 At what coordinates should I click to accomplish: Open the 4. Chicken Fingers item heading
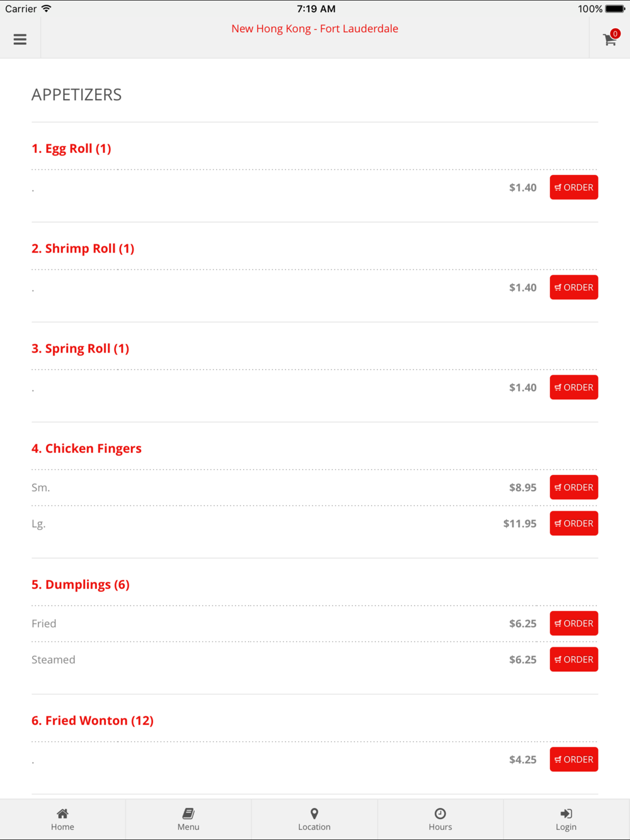pos(86,448)
